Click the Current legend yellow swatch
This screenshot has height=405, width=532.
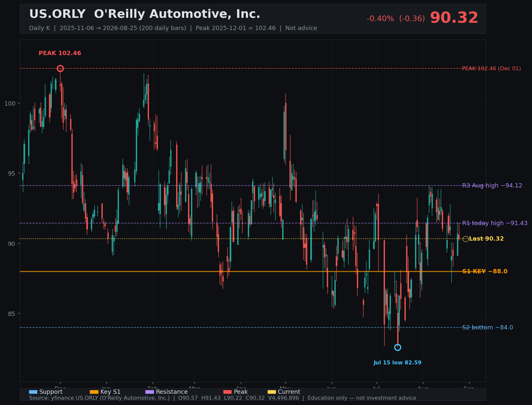272,392
